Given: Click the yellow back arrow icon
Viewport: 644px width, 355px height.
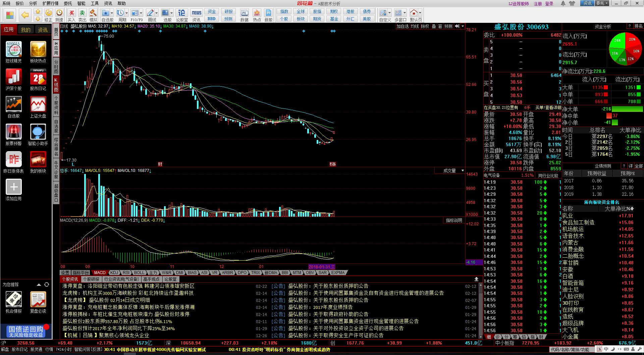Looking at the screenshot, I should point(24,15).
